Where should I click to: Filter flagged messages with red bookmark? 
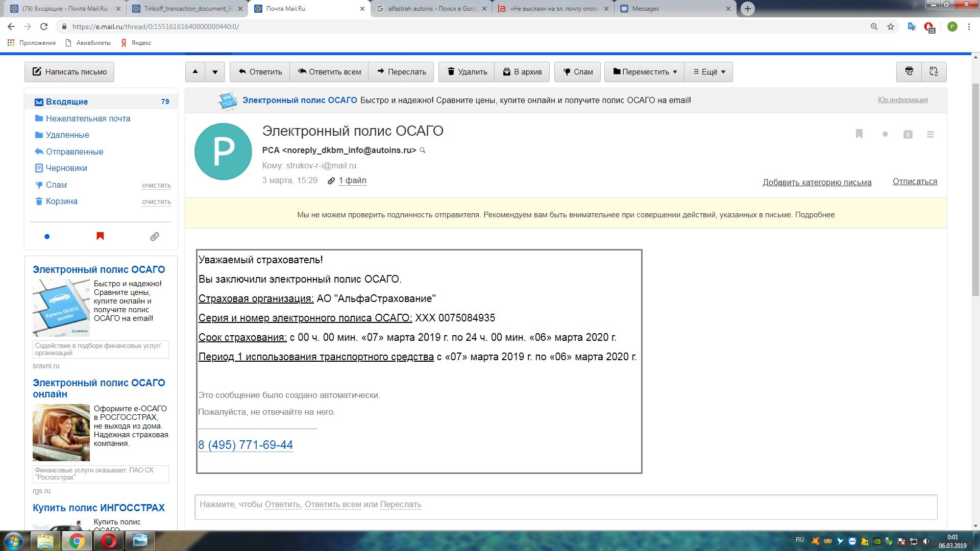(100, 236)
